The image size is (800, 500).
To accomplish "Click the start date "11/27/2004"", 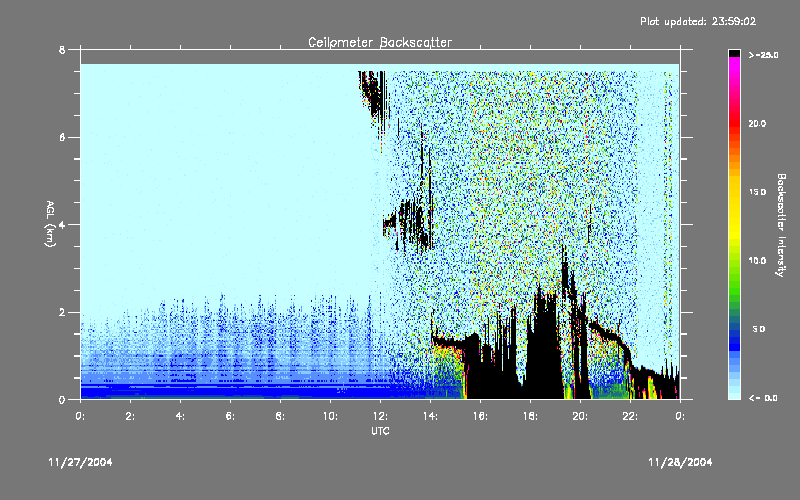I will (x=81, y=462).
